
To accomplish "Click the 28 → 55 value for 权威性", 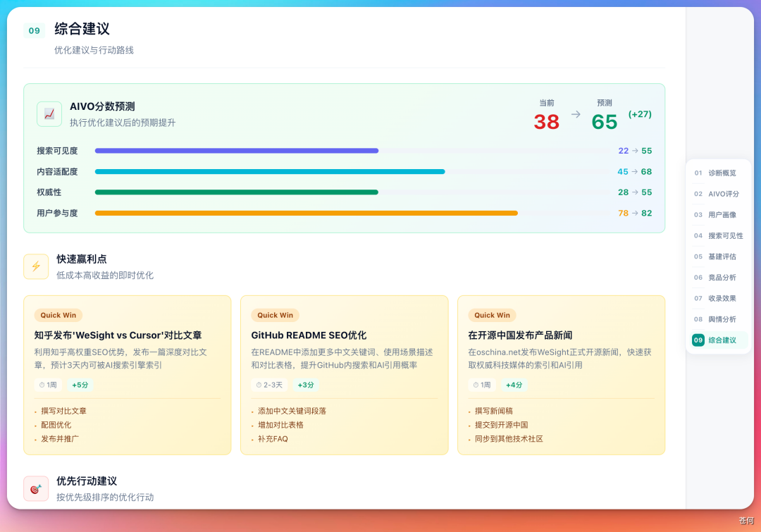I will [x=635, y=192].
